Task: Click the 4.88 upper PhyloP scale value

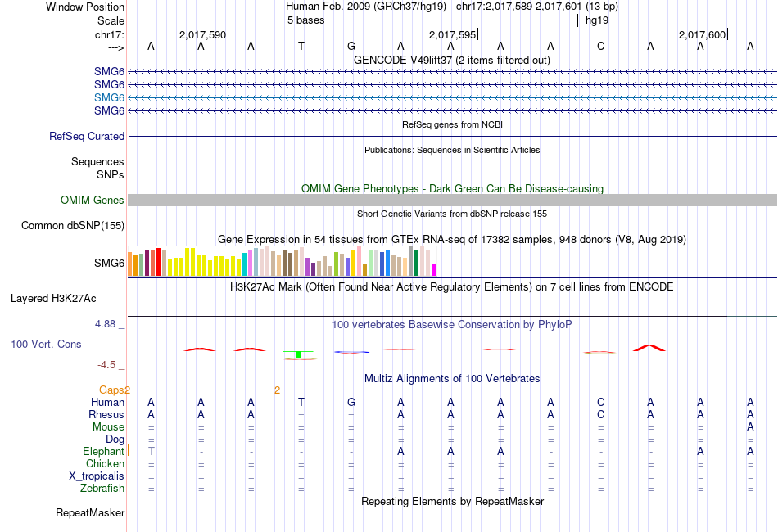Action: (105, 324)
